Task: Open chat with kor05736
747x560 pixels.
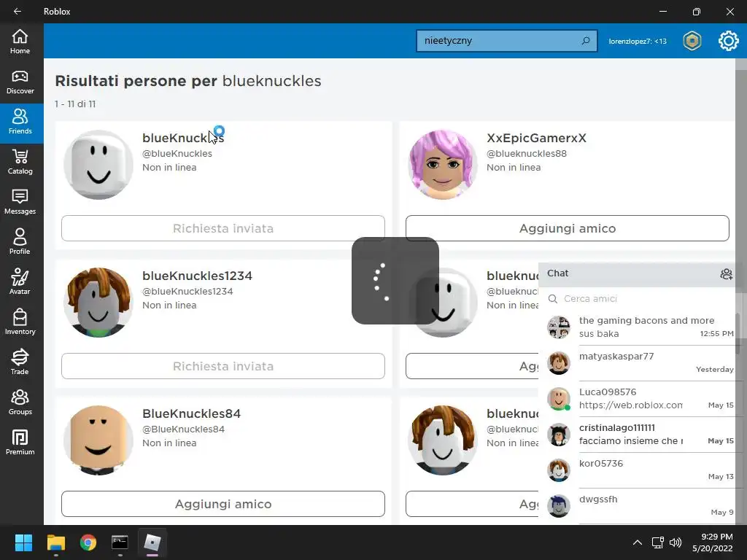Action: (x=640, y=470)
